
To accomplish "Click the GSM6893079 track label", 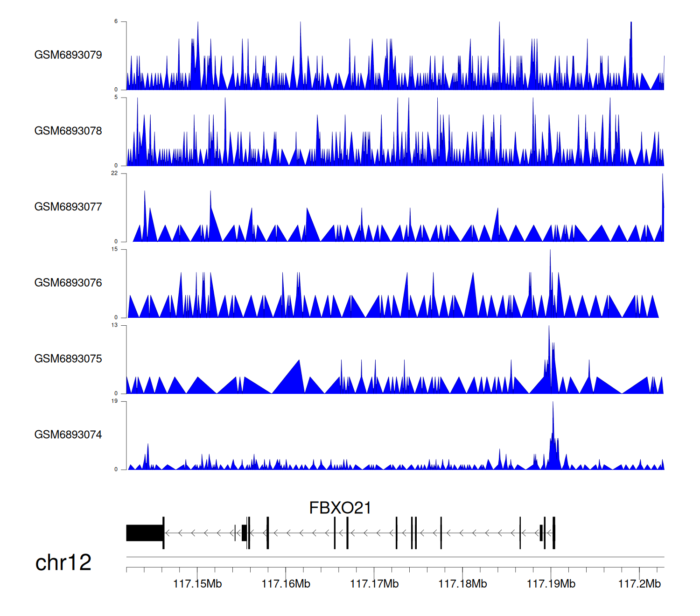I will point(68,55).
